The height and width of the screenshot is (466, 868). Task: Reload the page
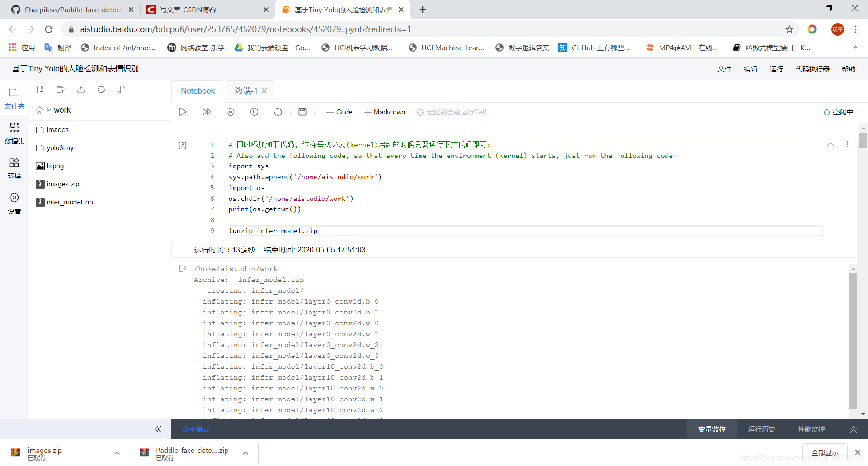click(49, 29)
